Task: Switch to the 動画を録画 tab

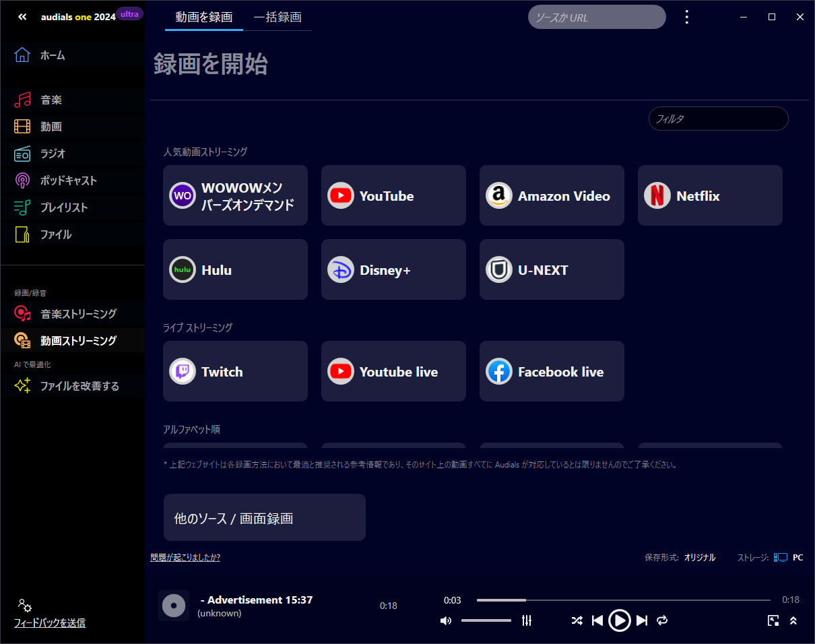Action: [204, 18]
